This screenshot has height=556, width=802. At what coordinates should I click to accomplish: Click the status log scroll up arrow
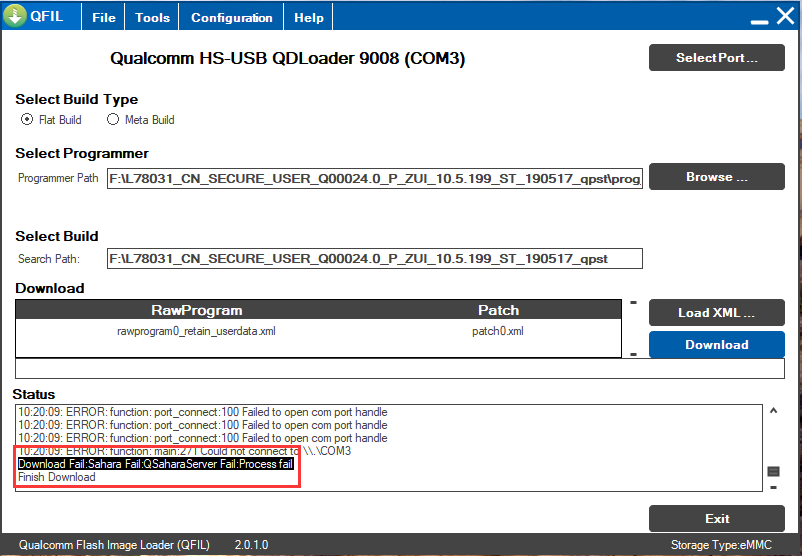coord(773,410)
